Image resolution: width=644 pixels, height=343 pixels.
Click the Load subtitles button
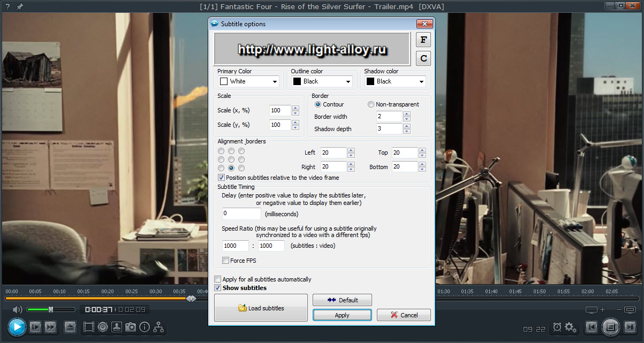(x=261, y=308)
